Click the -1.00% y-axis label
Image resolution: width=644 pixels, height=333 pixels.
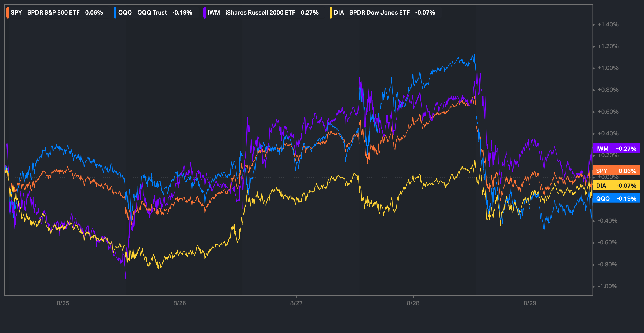click(607, 286)
